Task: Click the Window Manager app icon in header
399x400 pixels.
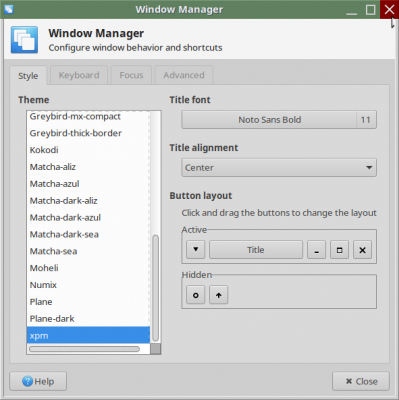Action: tap(24, 40)
